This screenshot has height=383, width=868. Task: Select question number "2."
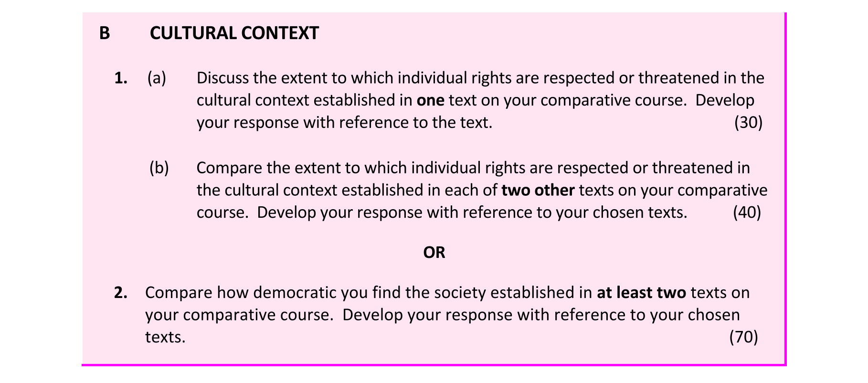(121, 292)
